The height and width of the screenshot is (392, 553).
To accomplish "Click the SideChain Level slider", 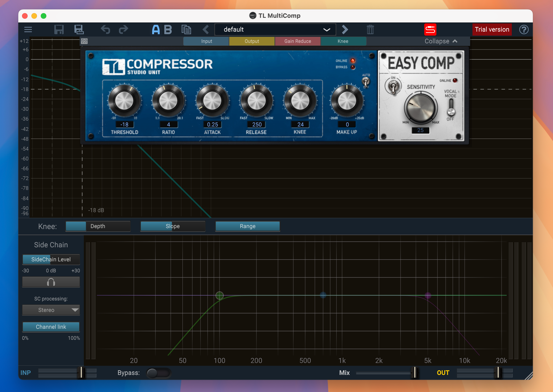I will (51, 259).
